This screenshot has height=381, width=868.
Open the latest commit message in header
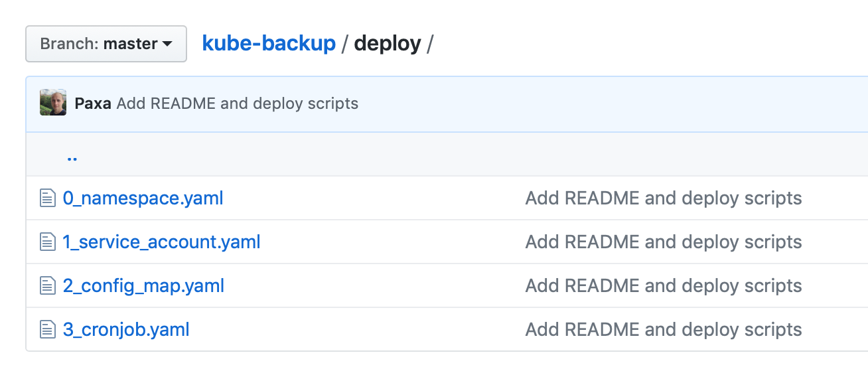tap(237, 104)
